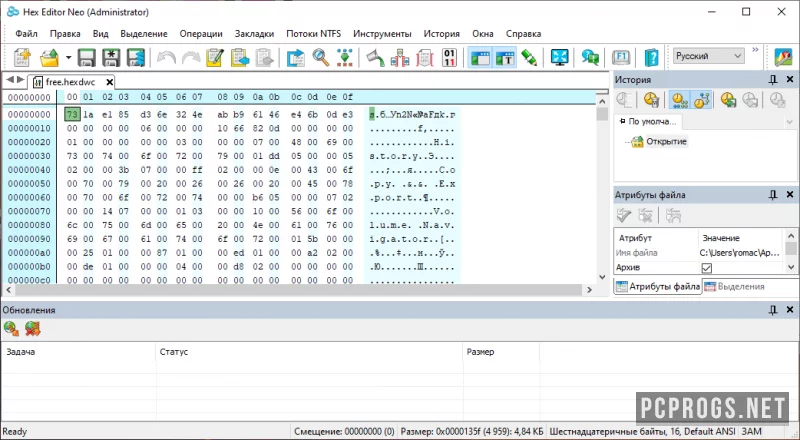Open the Русский language dropdown

click(708, 56)
